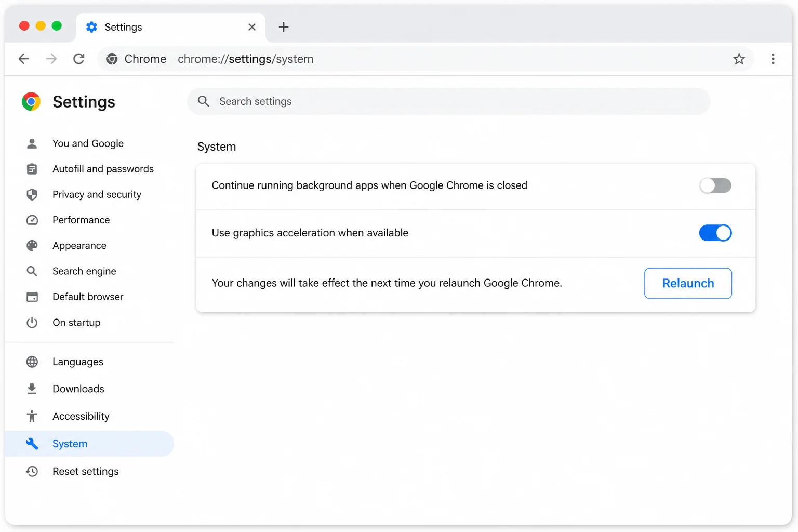This screenshot has height=532, width=798.
Task: Open Languages settings
Action: (89, 362)
